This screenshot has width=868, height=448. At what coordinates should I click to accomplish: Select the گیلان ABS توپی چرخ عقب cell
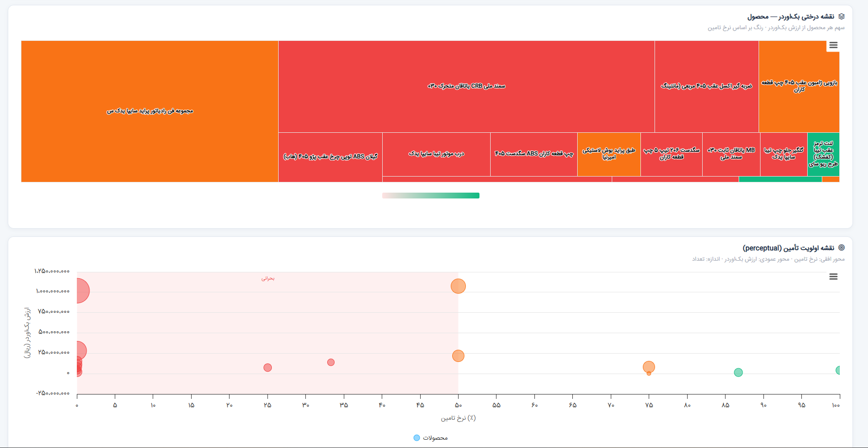click(x=330, y=157)
